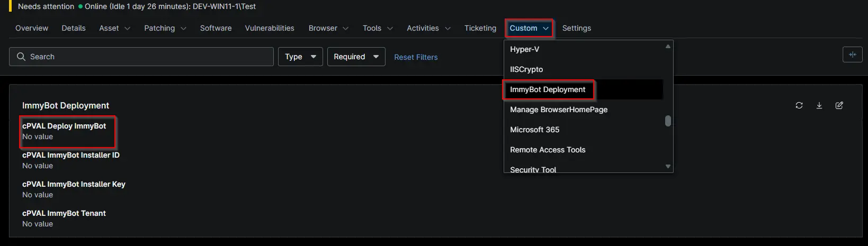Click the collapse panel icon at far right
868x246 pixels.
pyautogui.click(x=853, y=54)
